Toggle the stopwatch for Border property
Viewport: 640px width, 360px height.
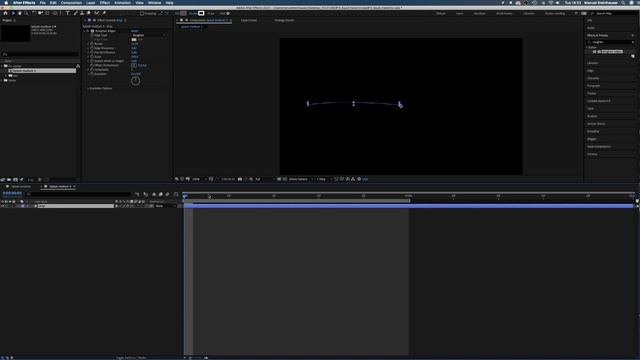[x=92, y=44]
